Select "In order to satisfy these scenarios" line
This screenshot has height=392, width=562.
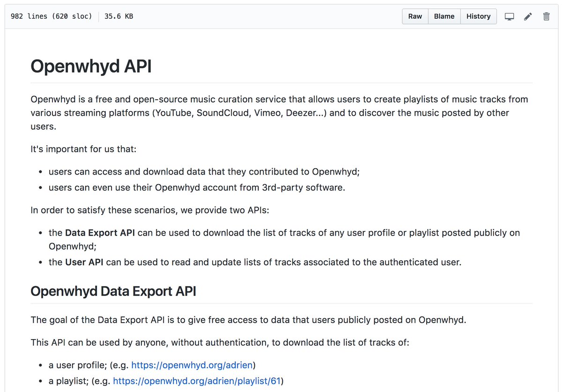(x=150, y=210)
